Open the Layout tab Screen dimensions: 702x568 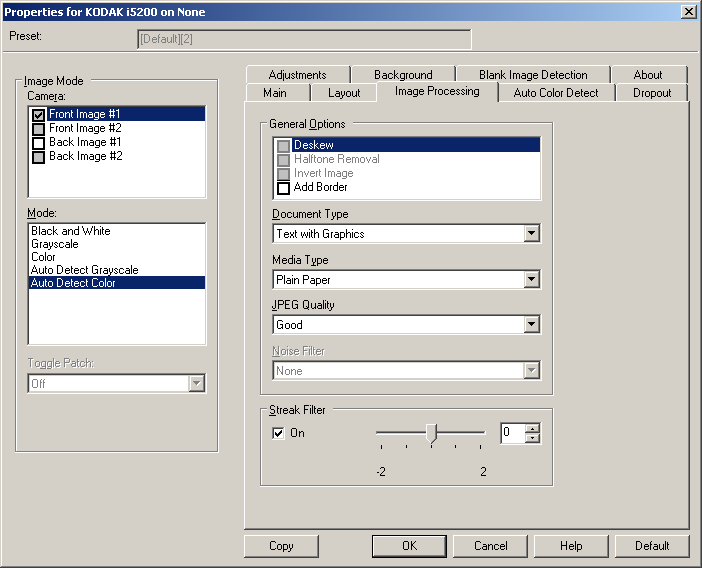[x=344, y=93]
